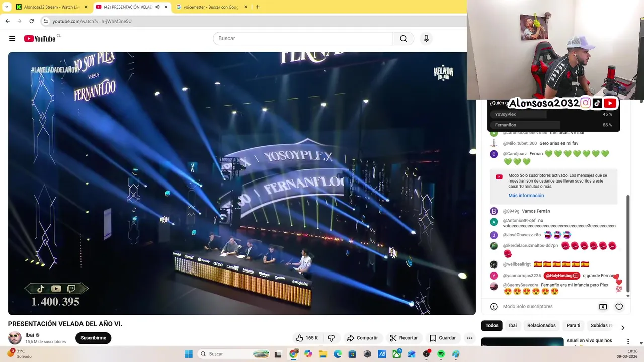Open @Caroljuarz chat message author
Screen dimensions: 644x362
[x=515, y=154]
